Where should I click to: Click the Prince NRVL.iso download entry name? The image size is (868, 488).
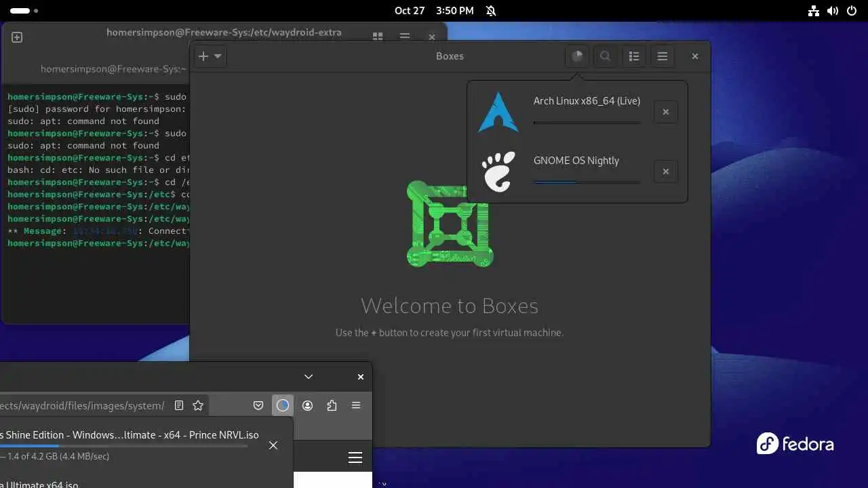point(130,434)
